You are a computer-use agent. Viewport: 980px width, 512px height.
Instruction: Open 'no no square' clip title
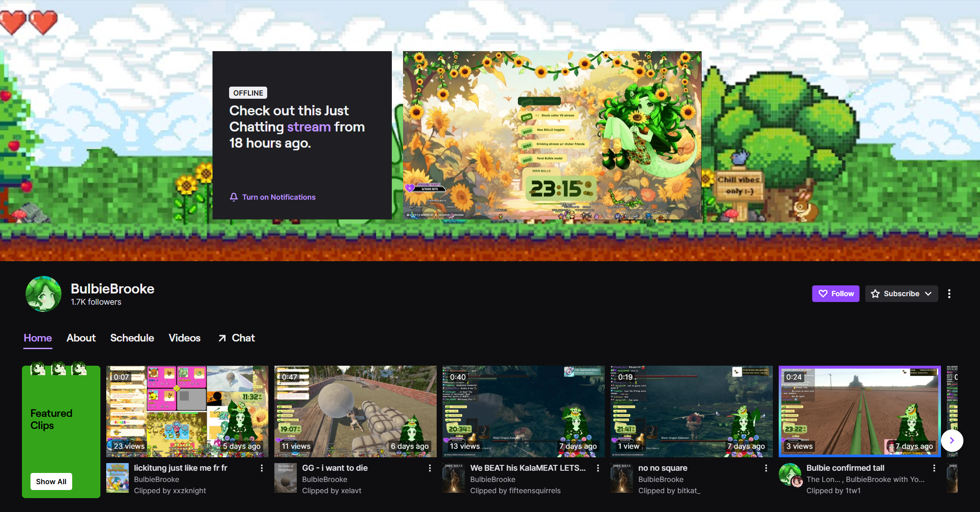663,468
